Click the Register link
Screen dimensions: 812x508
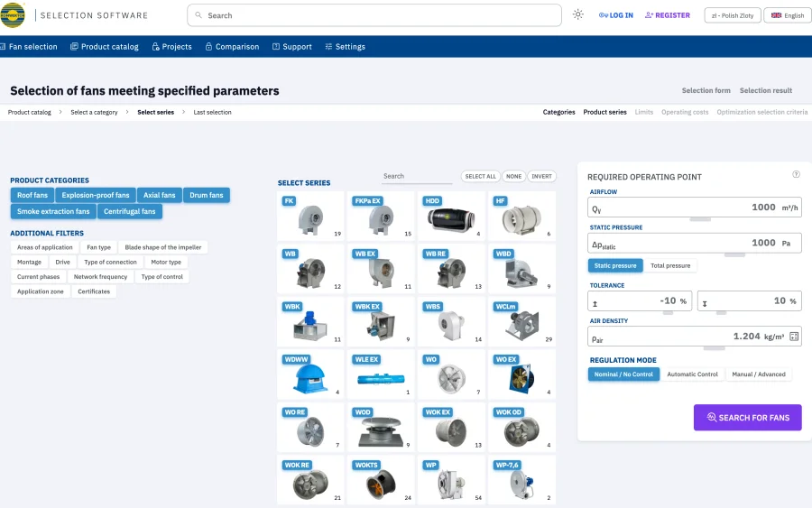click(x=668, y=15)
